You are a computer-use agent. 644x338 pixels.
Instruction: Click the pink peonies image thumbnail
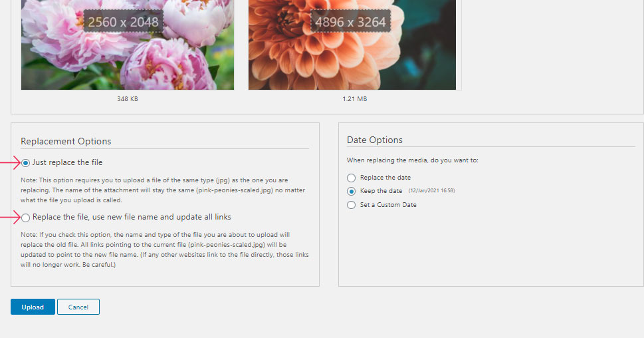[128, 45]
